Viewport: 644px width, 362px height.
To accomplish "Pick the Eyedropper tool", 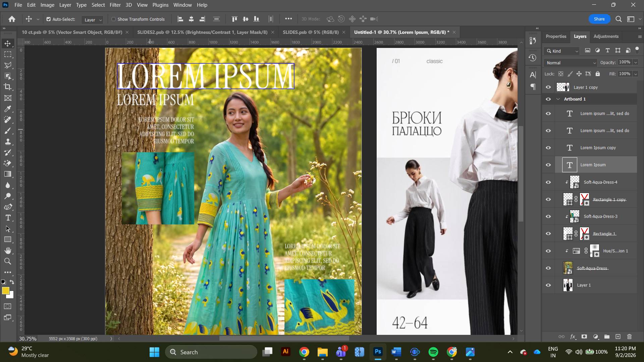I will (8, 109).
